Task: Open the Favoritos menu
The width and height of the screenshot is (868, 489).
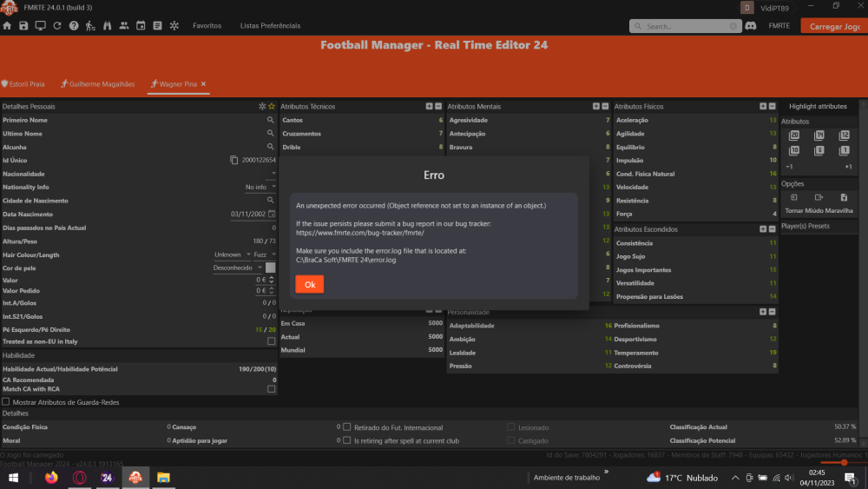Action: coord(207,25)
